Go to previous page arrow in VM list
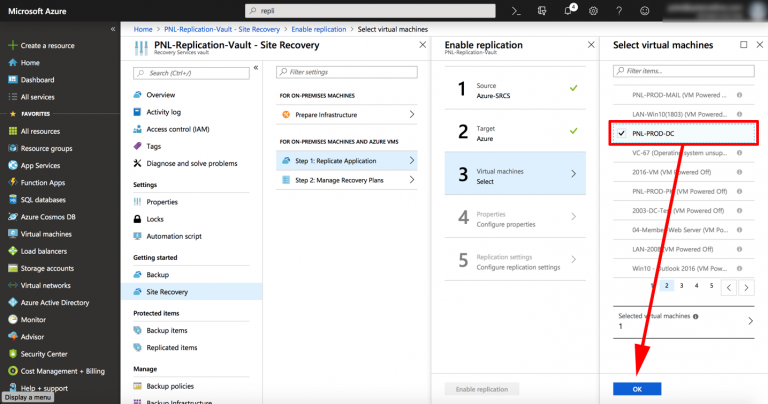 729,288
